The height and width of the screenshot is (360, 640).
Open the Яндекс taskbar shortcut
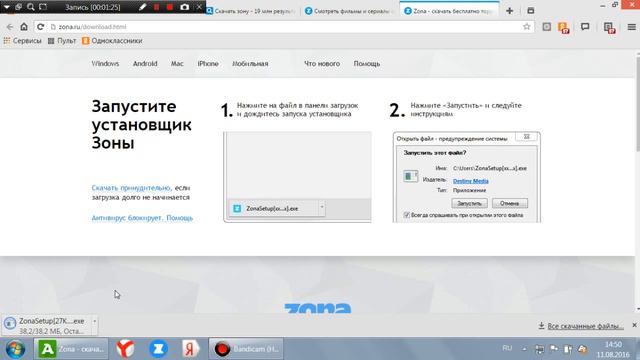tap(190, 349)
